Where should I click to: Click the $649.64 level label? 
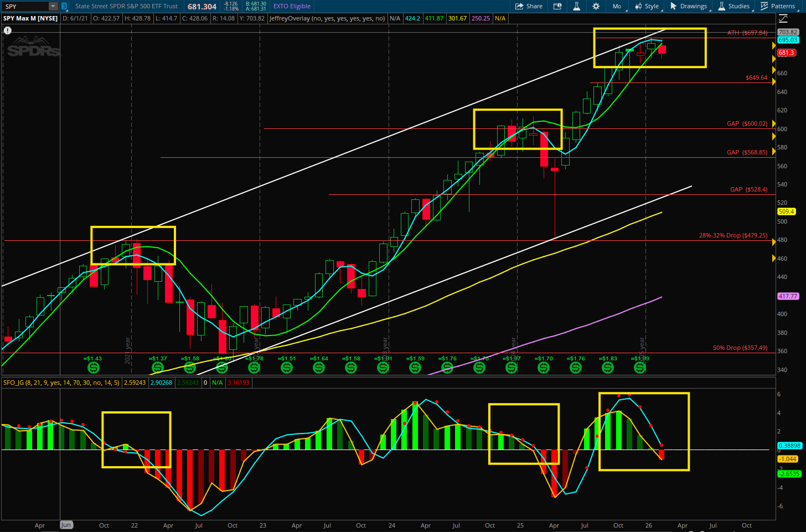756,78
